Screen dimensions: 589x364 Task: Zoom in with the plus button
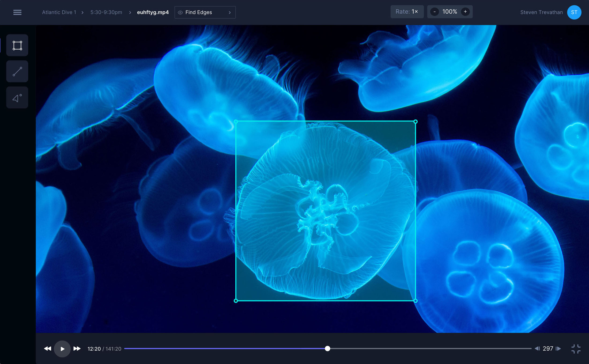(465, 12)
